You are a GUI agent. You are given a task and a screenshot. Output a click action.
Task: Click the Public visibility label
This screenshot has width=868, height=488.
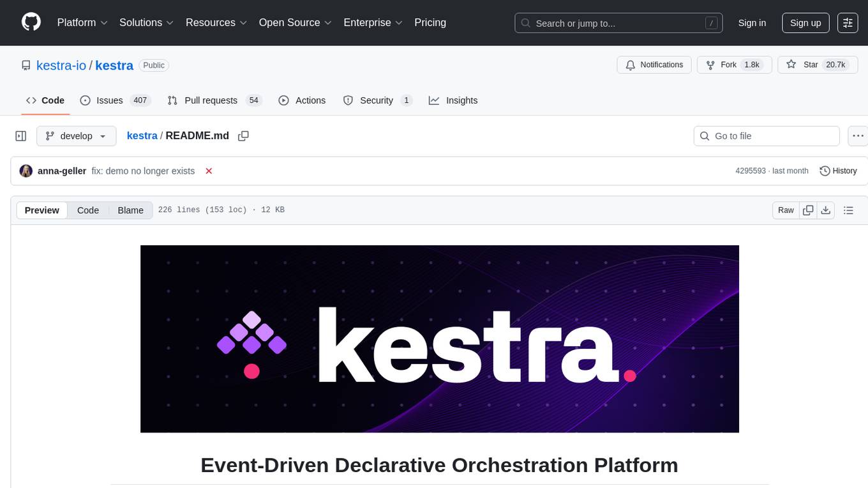click(x=154, y=65)
